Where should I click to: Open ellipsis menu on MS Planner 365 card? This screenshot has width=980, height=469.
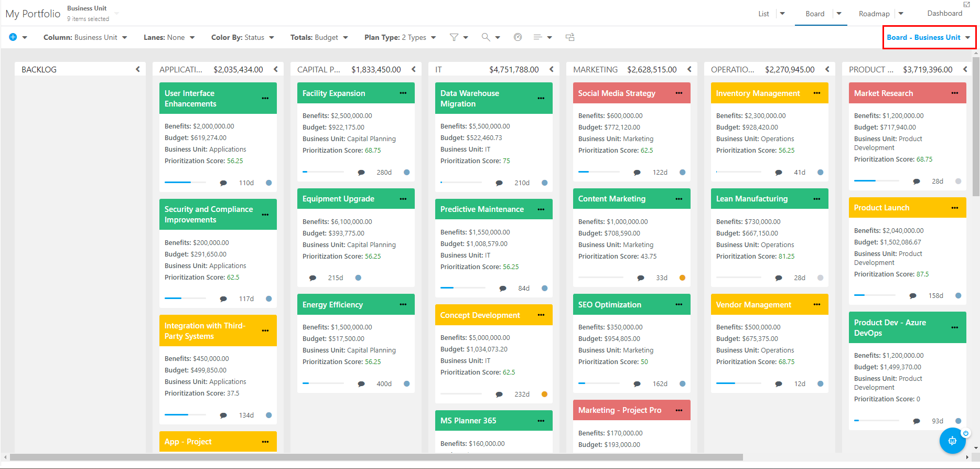tap(541, 421)
